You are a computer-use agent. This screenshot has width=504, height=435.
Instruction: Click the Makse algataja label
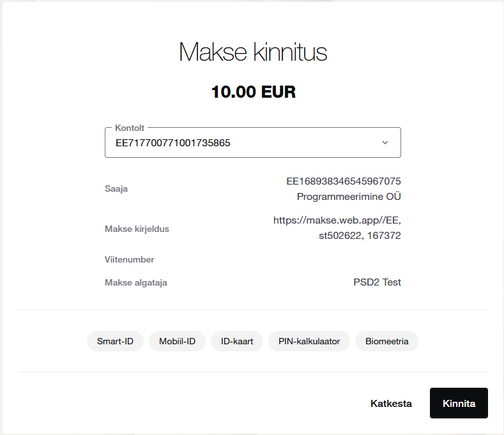(x=136, y=282)
